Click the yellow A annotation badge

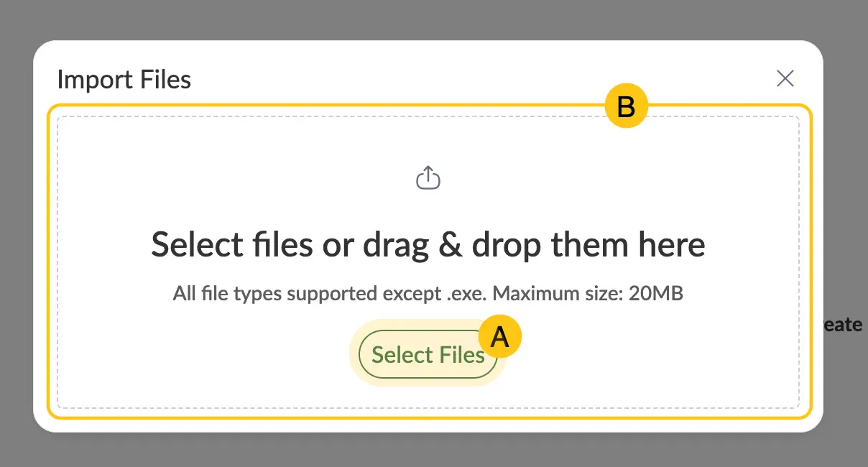(499, 336)
